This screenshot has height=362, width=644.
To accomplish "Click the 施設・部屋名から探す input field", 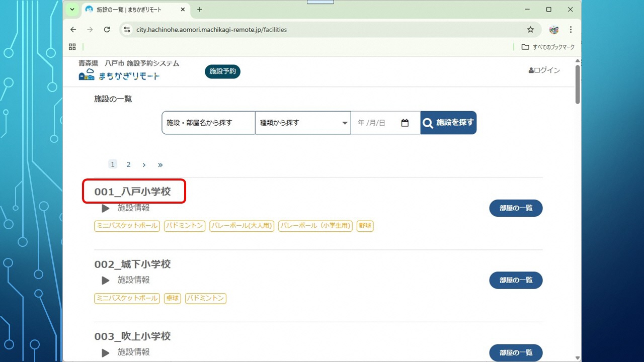I will 208,123.
